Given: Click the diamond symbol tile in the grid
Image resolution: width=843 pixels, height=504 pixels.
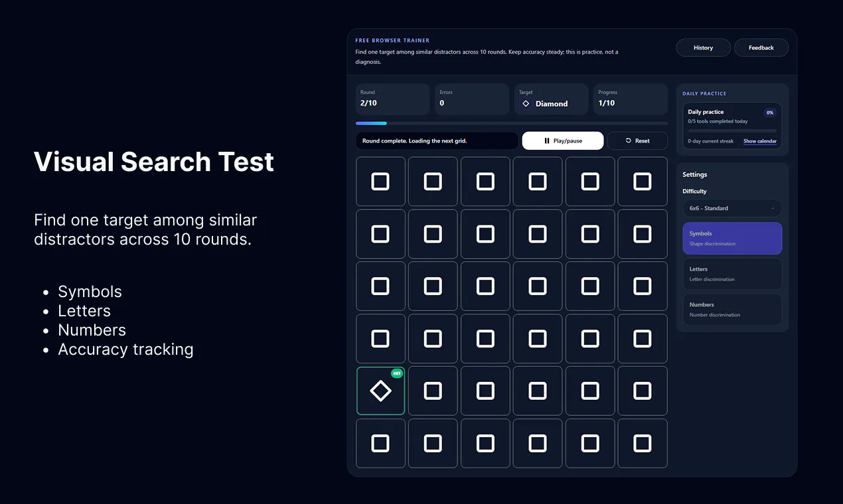Looking at the screenshot, I should click(380, 391).
